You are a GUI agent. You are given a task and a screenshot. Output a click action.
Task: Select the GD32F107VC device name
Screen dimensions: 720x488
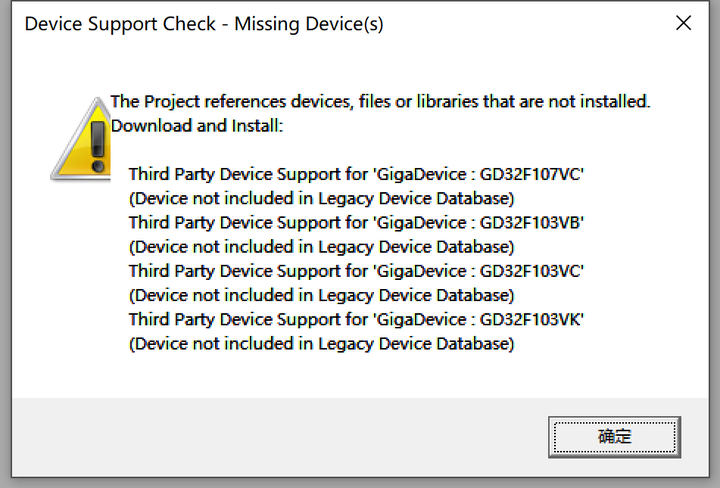point(530,174)
